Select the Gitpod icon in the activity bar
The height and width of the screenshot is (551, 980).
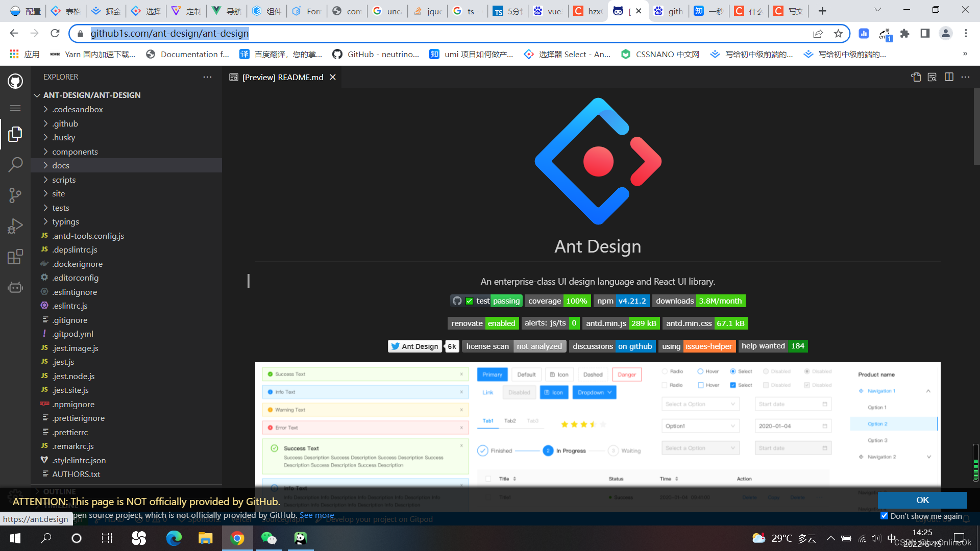tap(15, 287)
